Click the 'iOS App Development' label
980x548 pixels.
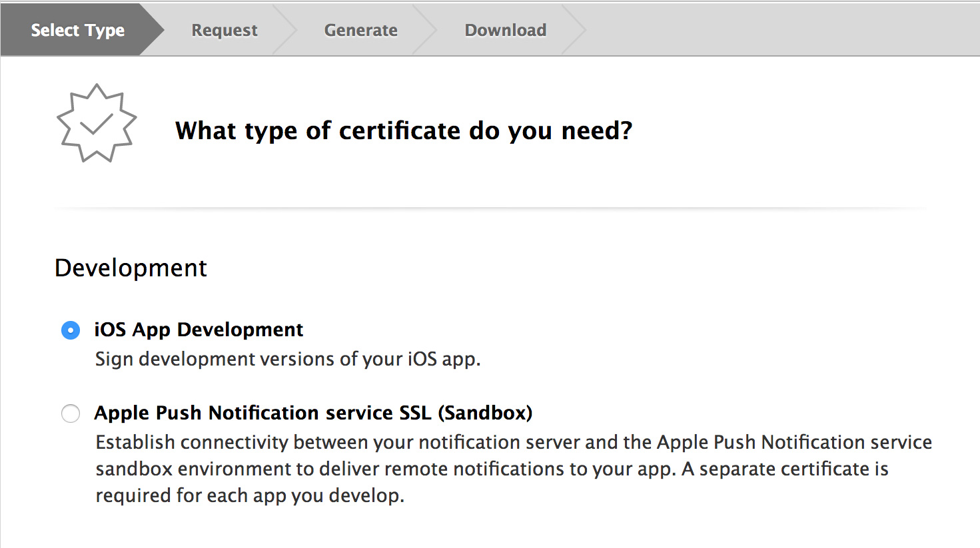click(x=199, y=330)
